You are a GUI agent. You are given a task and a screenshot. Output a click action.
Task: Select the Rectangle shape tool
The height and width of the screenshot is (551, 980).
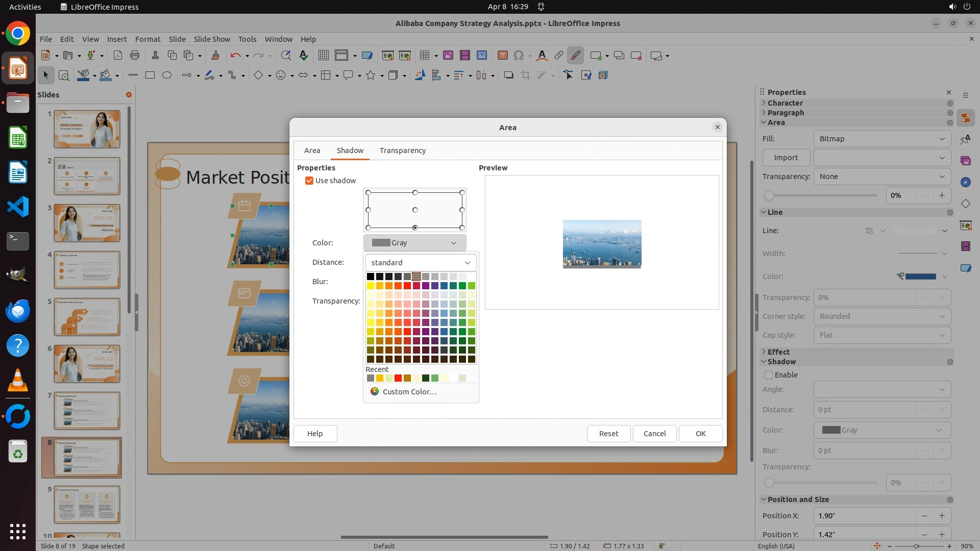coord(150,76)
